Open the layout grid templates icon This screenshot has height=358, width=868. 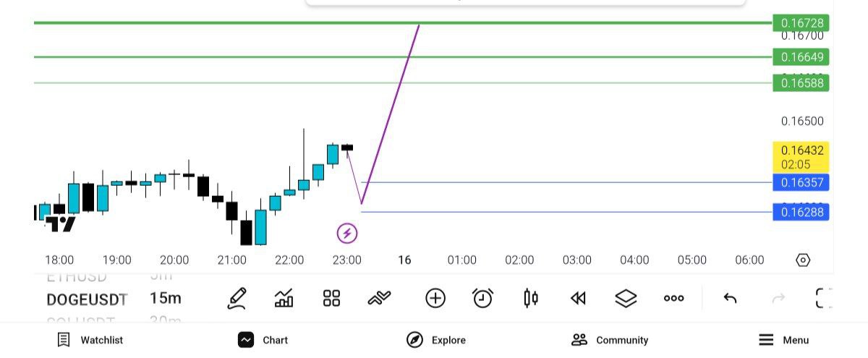[x=331, y=298]
